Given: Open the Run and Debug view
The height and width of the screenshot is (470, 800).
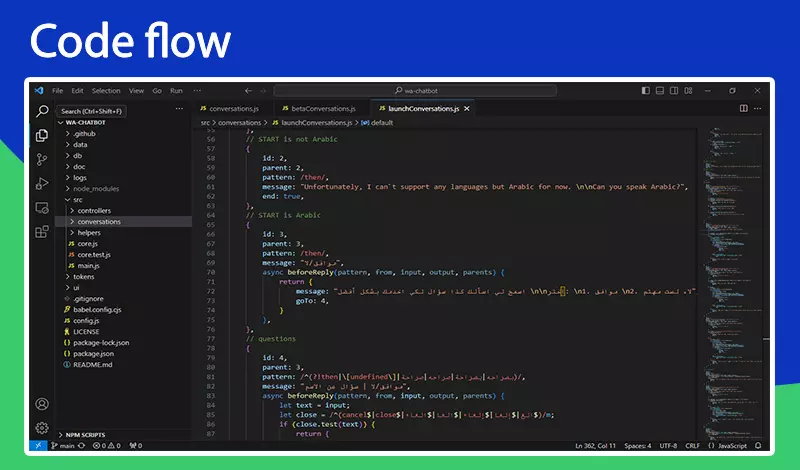Looking at the screenshot, I should tap(42, 184).
